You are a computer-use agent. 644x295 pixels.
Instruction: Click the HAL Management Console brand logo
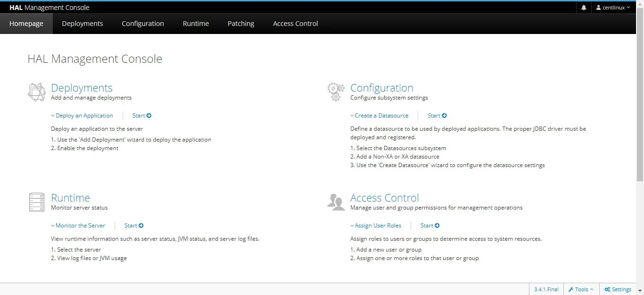tap(49, 8)
